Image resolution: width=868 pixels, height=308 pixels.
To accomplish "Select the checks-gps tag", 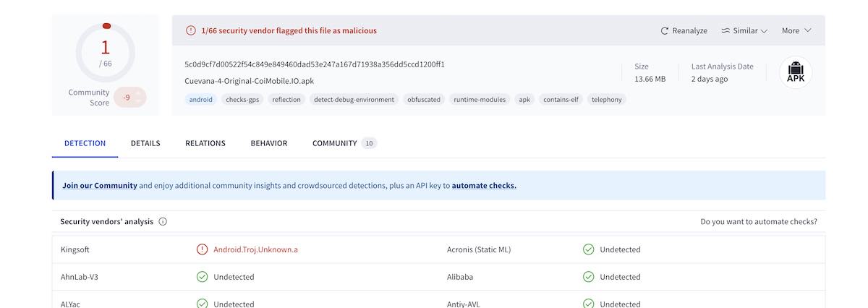I will [242, 100].
